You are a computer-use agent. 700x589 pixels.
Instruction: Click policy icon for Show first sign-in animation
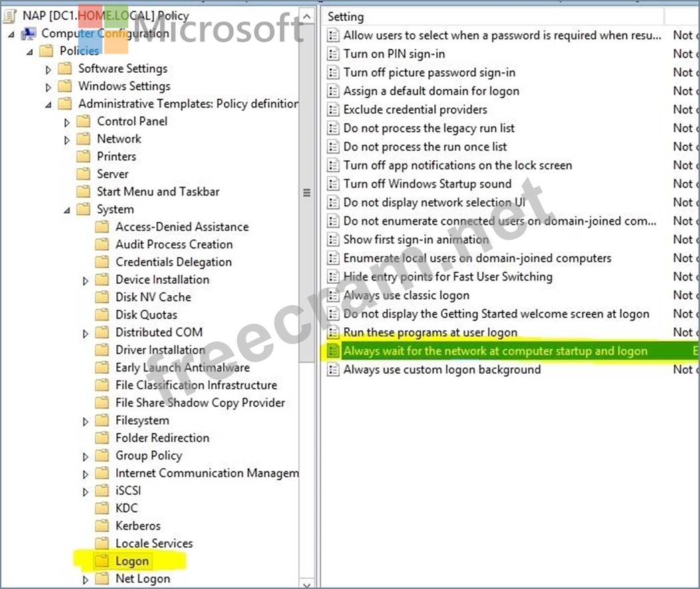pos(333,240)
